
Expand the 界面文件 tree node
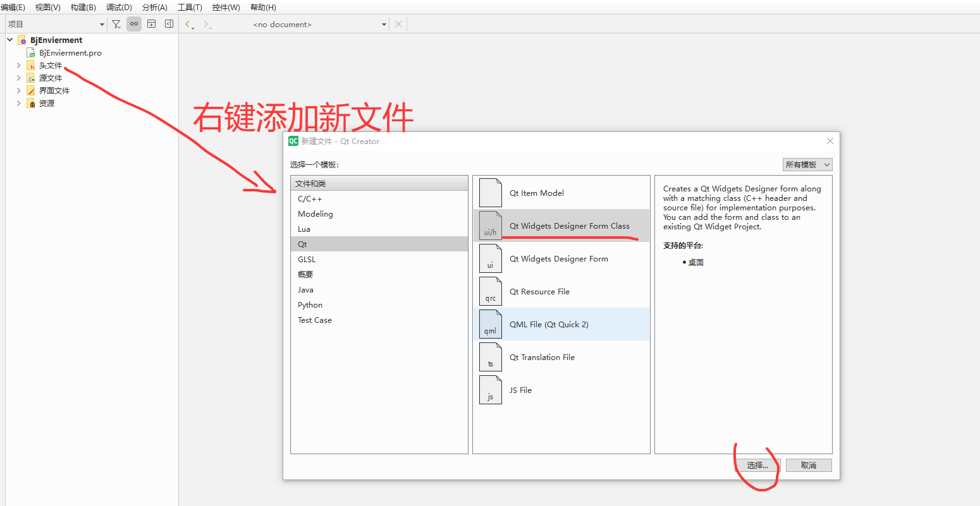[18, 91]
